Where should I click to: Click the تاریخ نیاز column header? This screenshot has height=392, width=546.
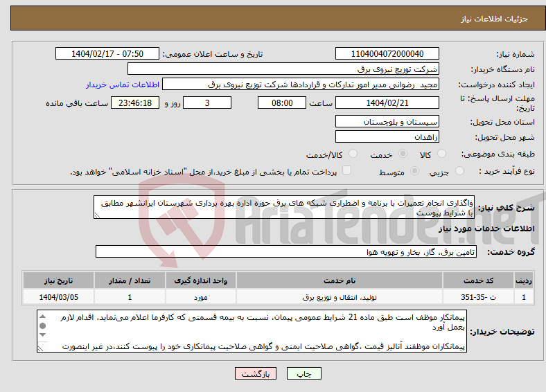coord(58,280)
